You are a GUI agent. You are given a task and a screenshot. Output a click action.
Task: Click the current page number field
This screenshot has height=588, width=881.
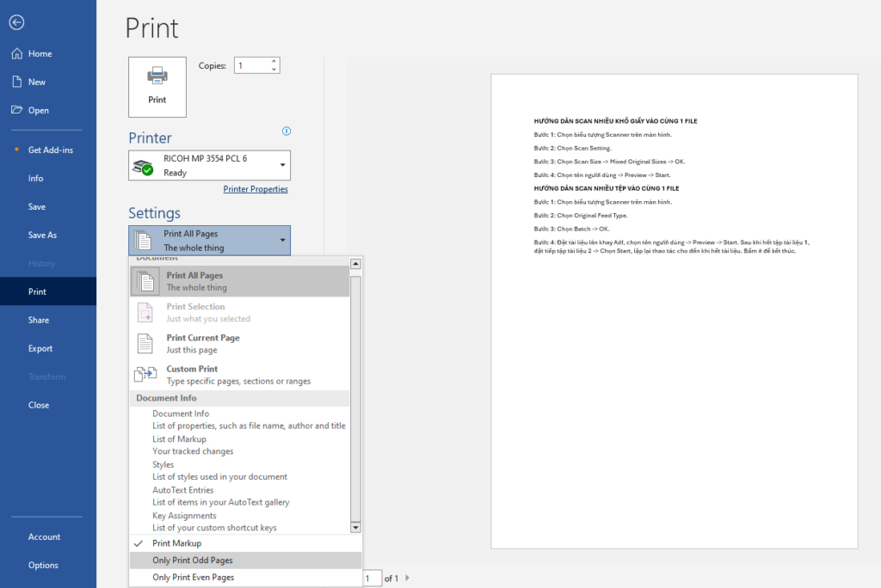click(x=372, y=579)
